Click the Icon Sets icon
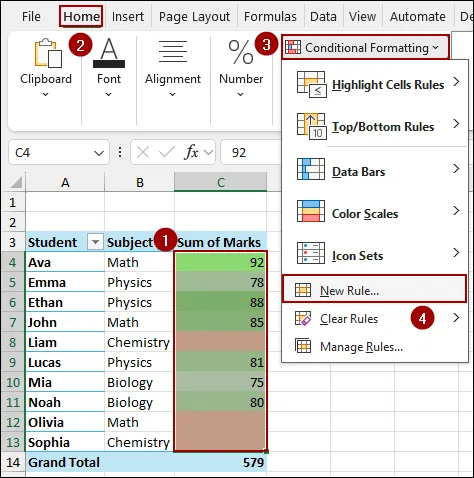Image resolution: width=474 pixels, height=478 pixels. [x=311, y=253]
